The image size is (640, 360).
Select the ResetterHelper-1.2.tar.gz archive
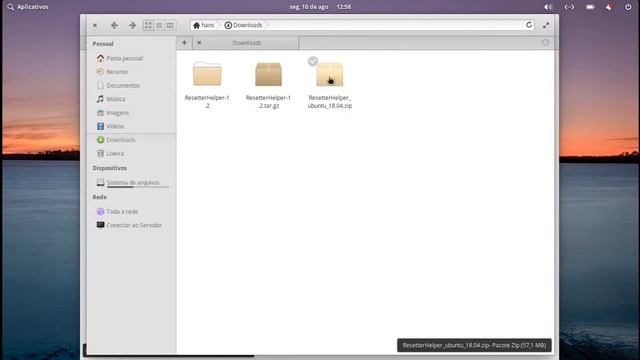(x=268, y=85)
